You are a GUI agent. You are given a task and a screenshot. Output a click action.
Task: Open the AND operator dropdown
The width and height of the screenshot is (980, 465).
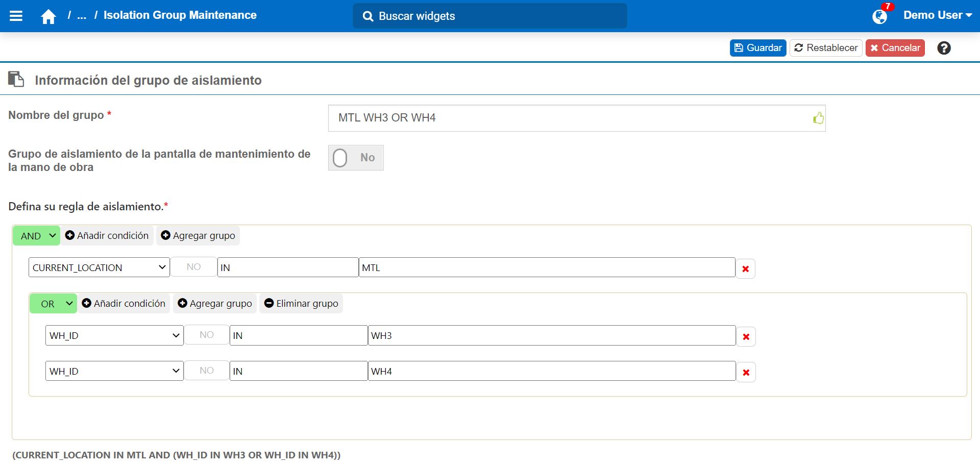[x=37, y=236]
